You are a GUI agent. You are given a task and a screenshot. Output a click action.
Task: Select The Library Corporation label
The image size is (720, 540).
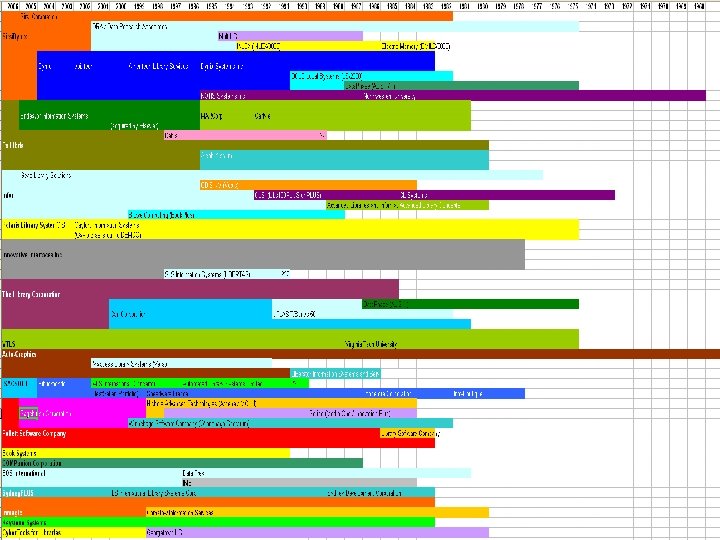(x=31, y=294)
